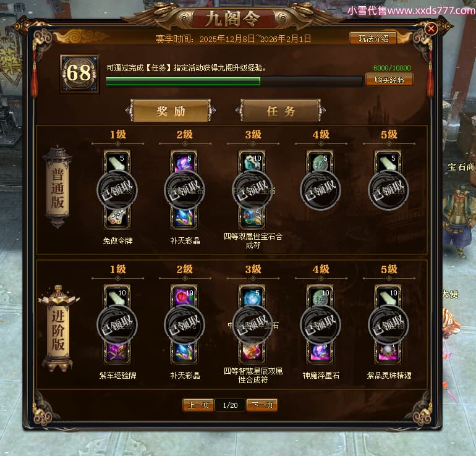Select the 补天彩晶 icon in 普通版 level 2

pyautogui.click(x=184, y=217)
